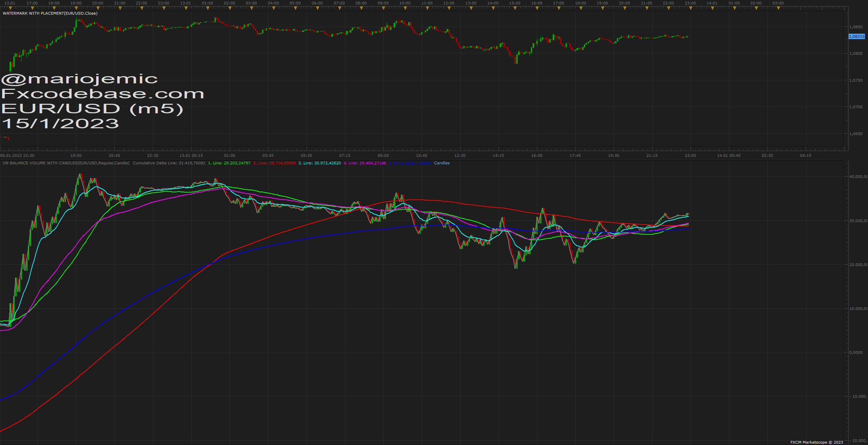This screenshot has width=868, height=445.
Task: Click the 1,0700 price axis label
Action: pos(856,107)
